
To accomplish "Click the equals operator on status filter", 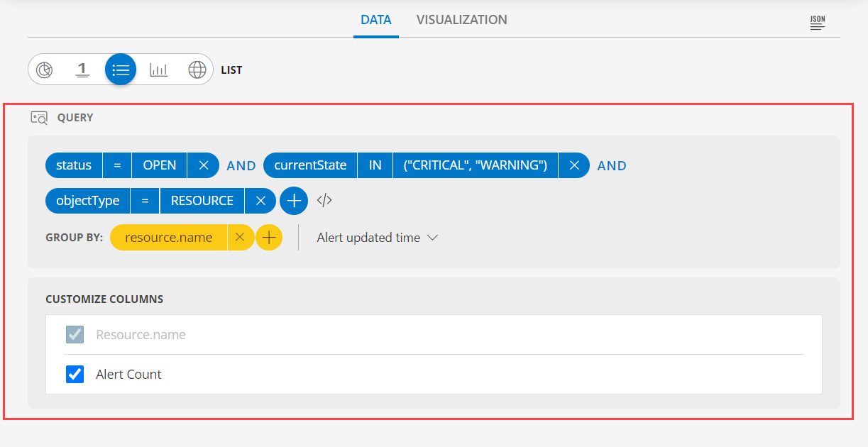I will [117, 165].
